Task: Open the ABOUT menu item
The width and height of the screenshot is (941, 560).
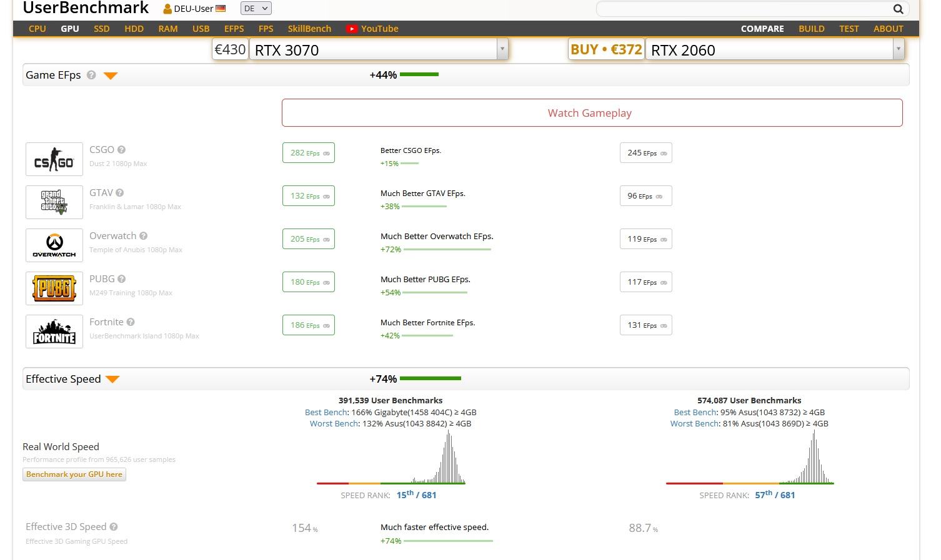Action: point(889,29)
